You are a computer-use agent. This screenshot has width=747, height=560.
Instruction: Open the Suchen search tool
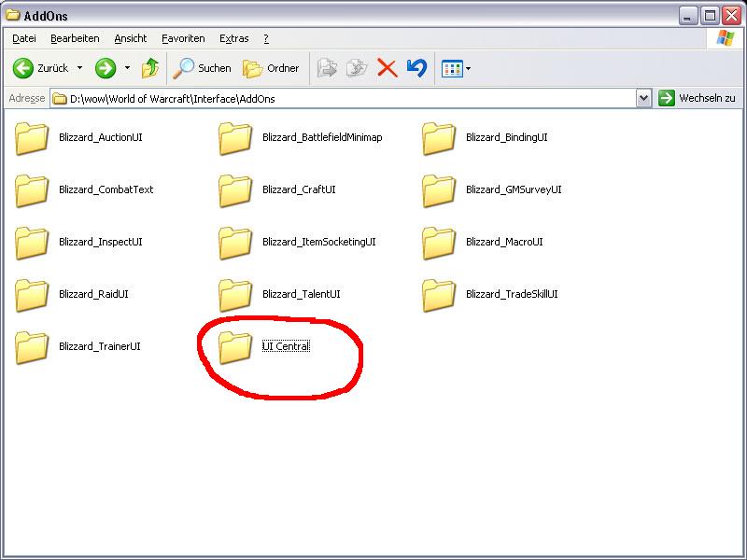click(202, 68)
